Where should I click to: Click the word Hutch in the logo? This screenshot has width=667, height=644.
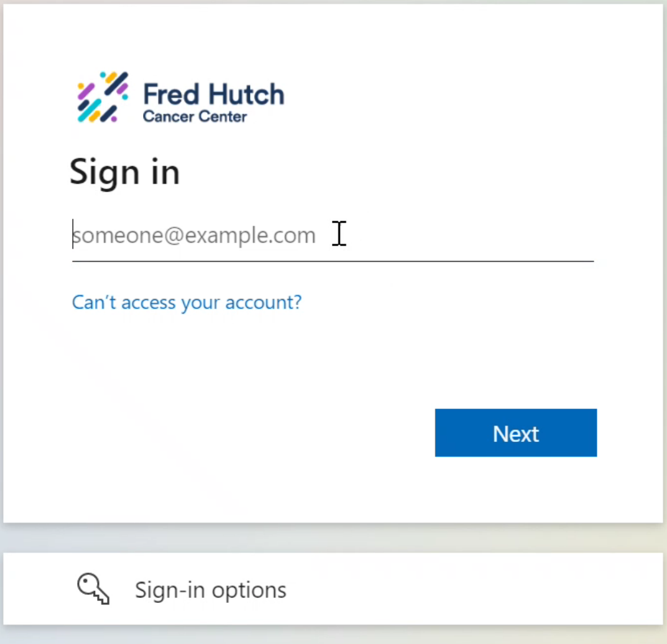tap(246, 94)
